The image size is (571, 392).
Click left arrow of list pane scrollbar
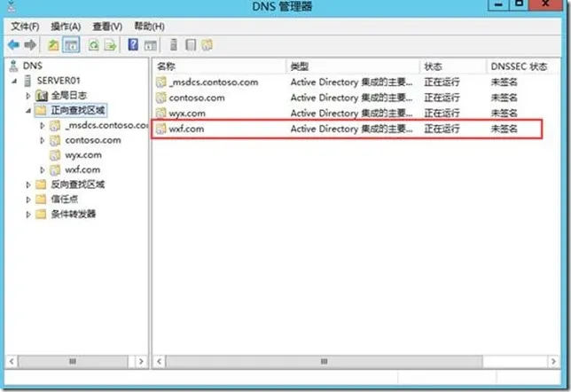coord(159,361)
